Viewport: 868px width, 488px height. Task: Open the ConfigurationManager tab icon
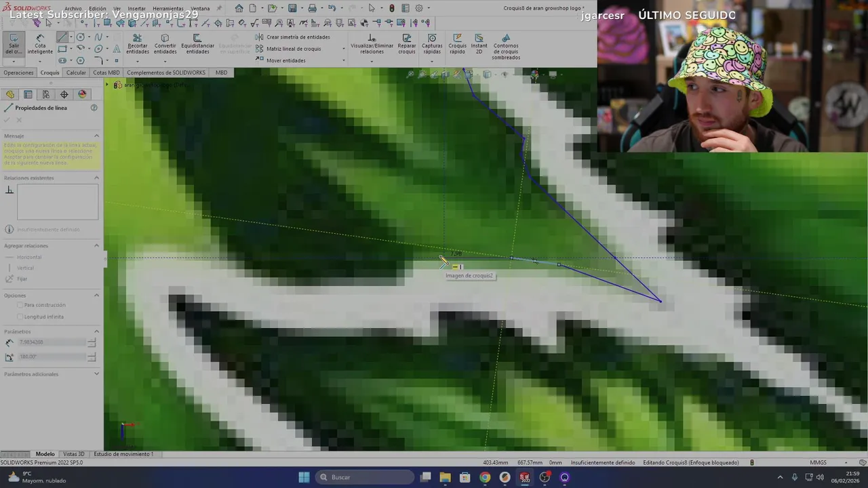45,94
